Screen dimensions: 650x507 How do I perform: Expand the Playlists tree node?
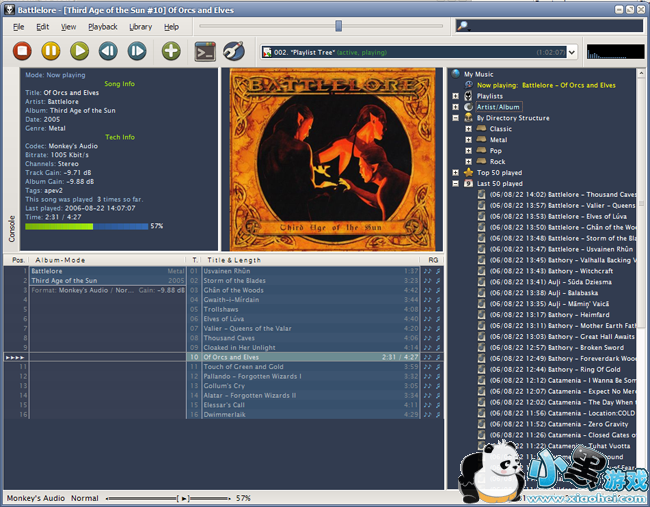[456, 96]
